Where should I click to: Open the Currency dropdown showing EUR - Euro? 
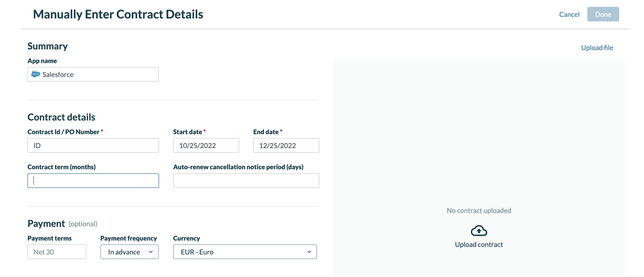pos(245,252)
